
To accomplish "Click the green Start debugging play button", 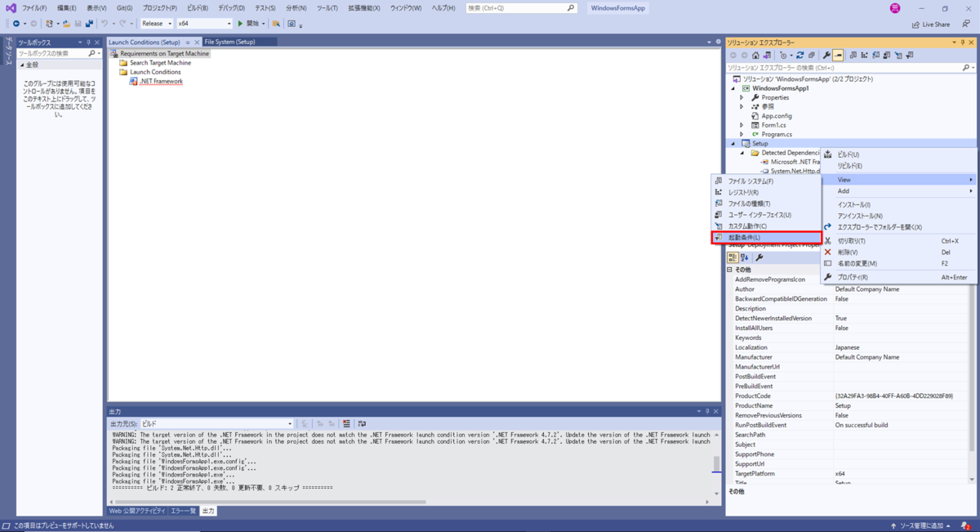I will pos(240,24).
